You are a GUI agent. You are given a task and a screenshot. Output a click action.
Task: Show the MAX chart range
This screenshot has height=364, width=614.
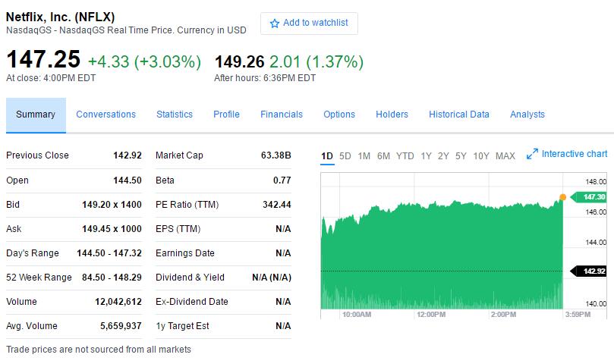pos(505,156)
